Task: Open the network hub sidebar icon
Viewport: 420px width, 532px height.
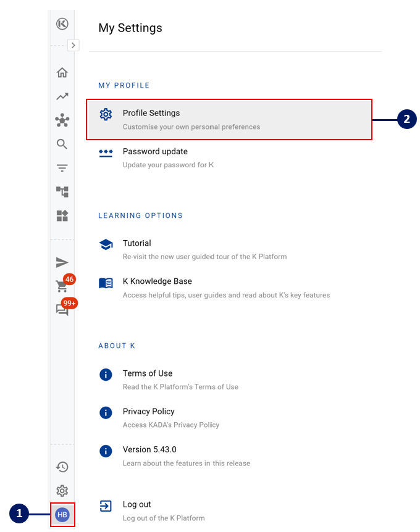Action: point(62,120)
